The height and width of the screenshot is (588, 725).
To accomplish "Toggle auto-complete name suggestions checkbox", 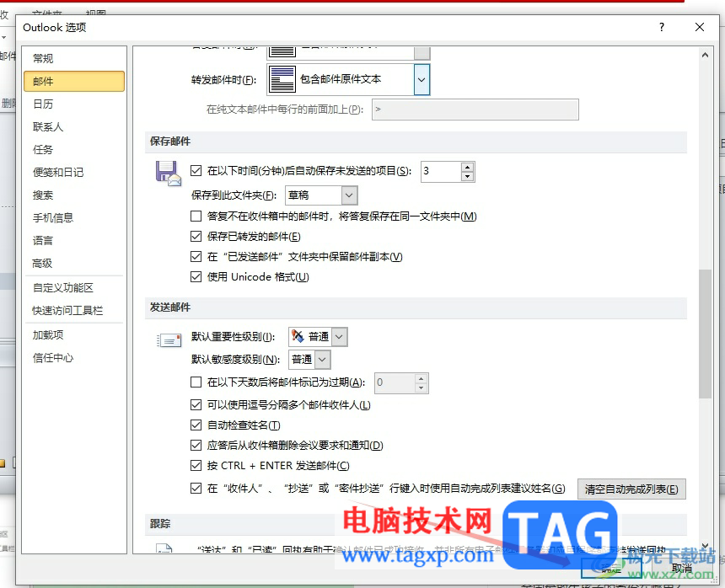I will tap(196, 489).
